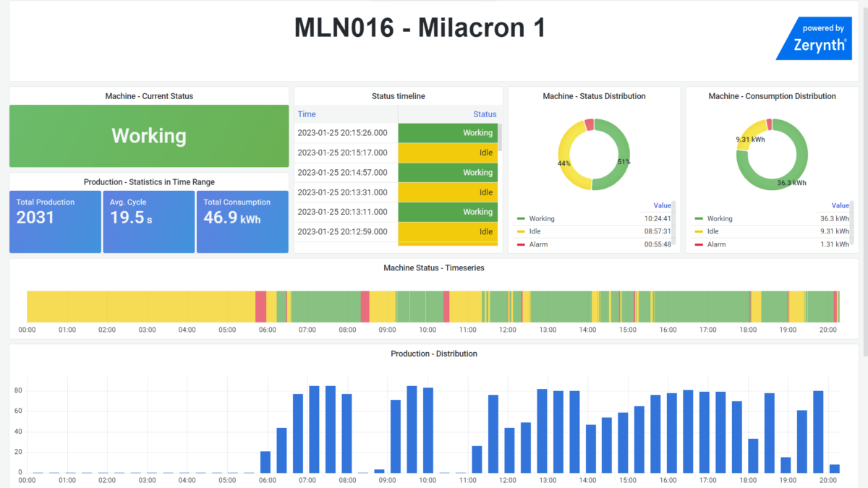Open the Status timeline panel menu
Screen dimensions: 868x488
click(x=398, y=95)
